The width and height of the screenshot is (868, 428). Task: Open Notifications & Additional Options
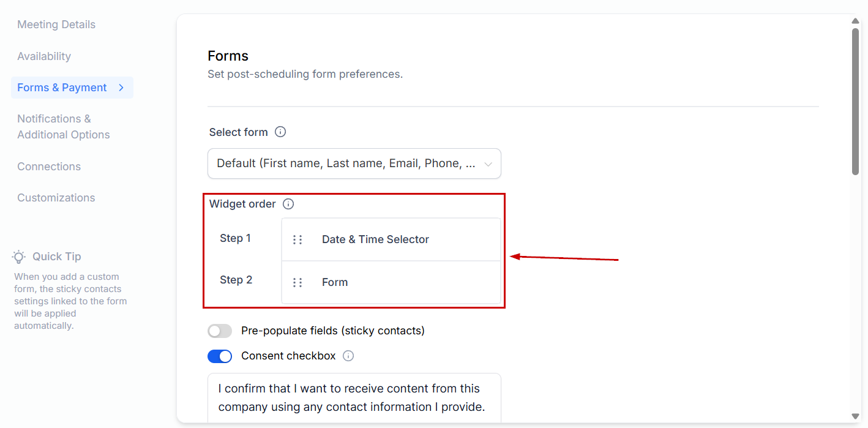click(x=64, y=127)
